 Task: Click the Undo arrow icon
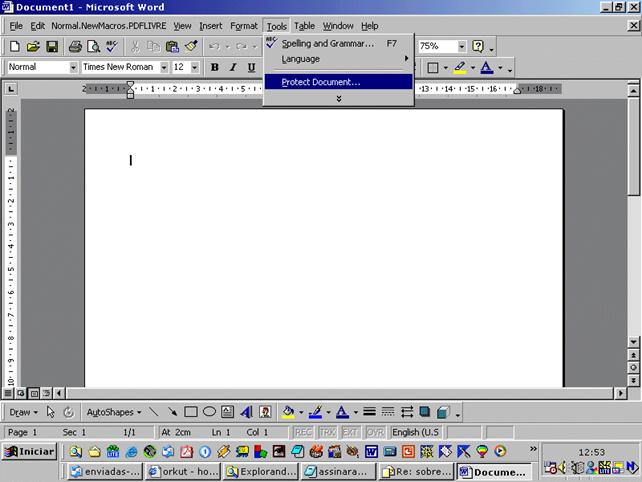[x=214, y=46]
